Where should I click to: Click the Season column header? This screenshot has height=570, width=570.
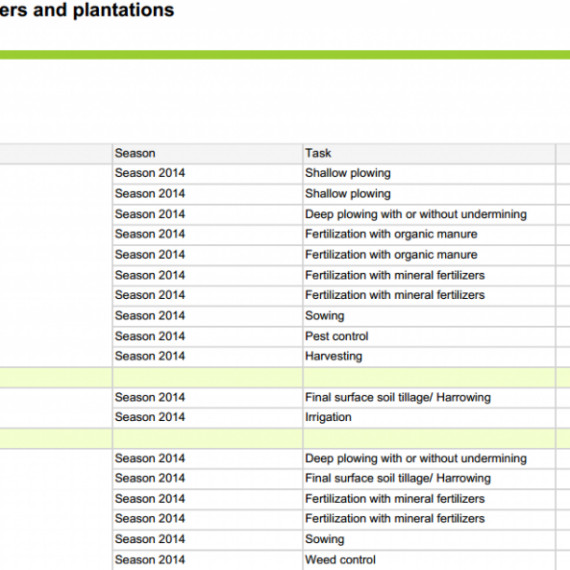207,153
